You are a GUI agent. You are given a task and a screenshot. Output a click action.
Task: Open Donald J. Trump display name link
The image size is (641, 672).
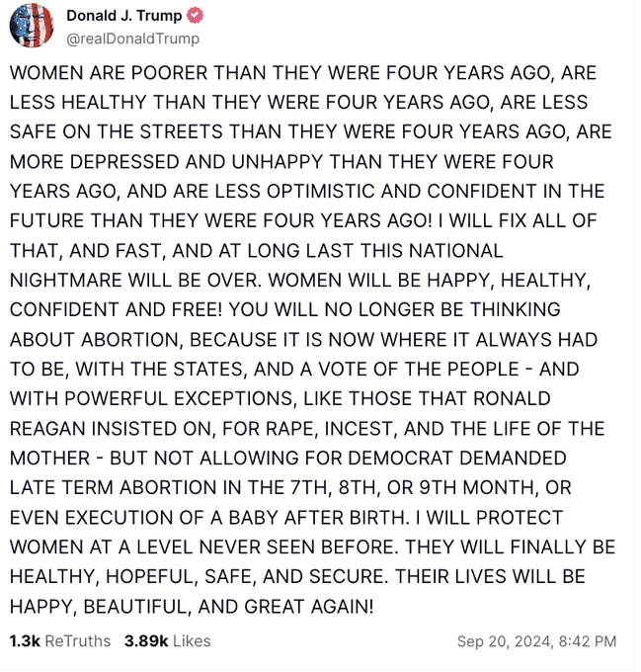pyautogui.click(x=125, y=16)
